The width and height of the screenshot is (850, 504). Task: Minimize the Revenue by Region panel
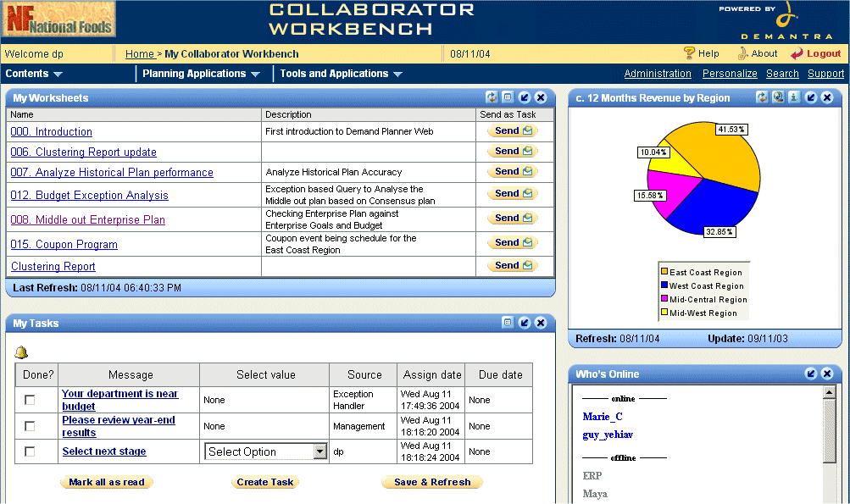811,97
